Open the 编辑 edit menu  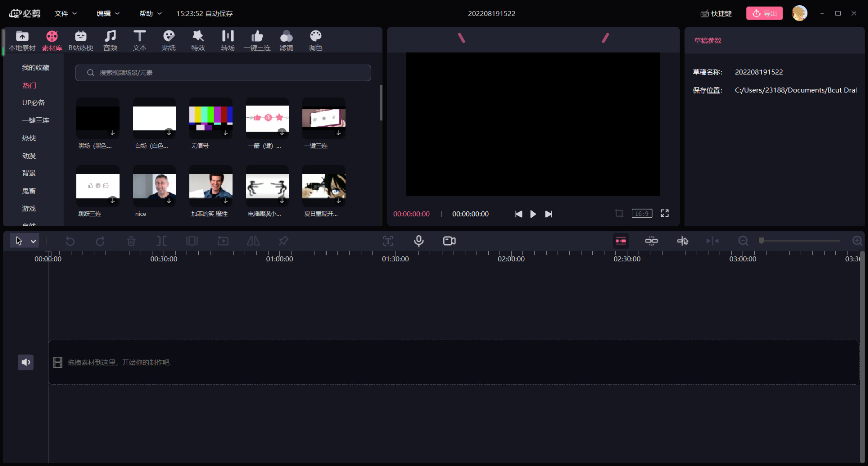108,14
